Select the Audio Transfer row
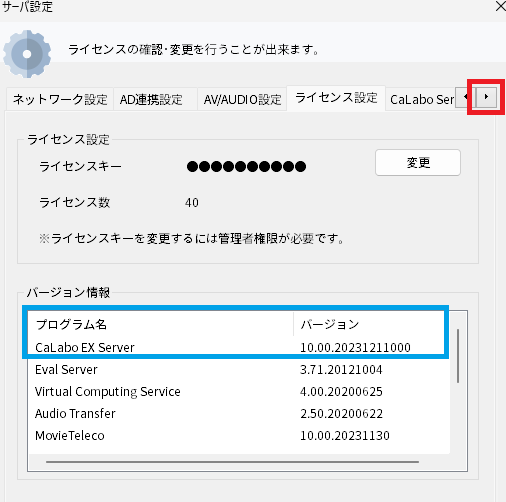The width and height of the screenshot is (506, 502). (x=239, y=413)
